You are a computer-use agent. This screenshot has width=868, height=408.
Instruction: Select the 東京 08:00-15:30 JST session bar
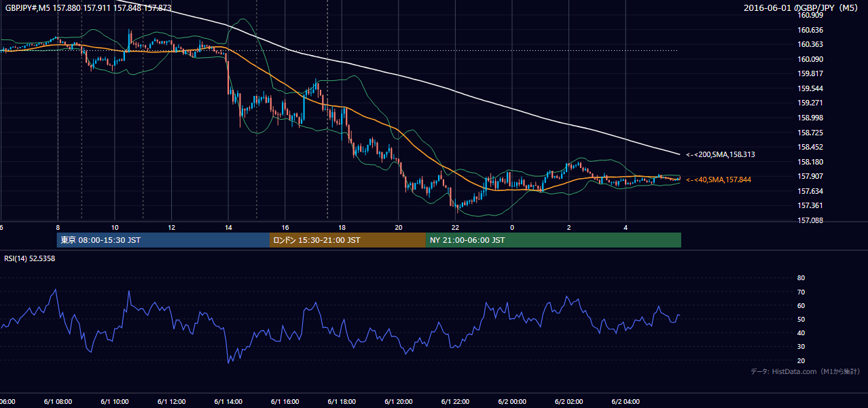[x=164, y=240]
